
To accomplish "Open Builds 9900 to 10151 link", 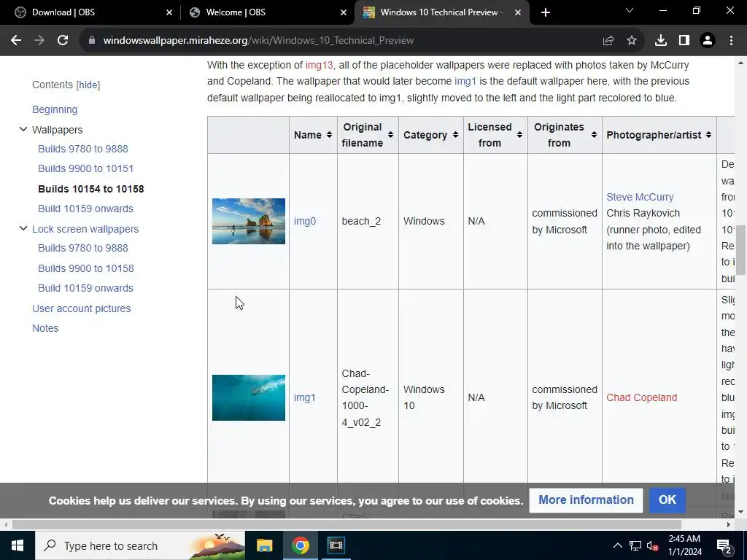I will [86, 168].
